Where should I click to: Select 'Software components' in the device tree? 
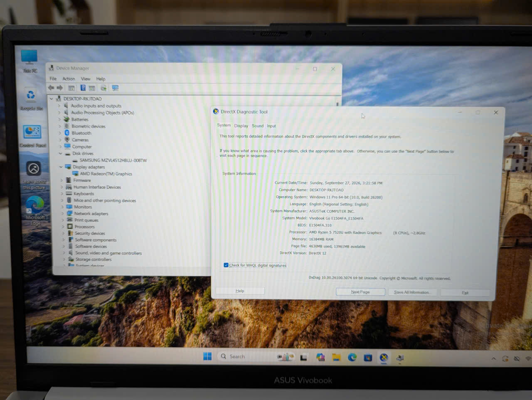(x=96, y=240)
